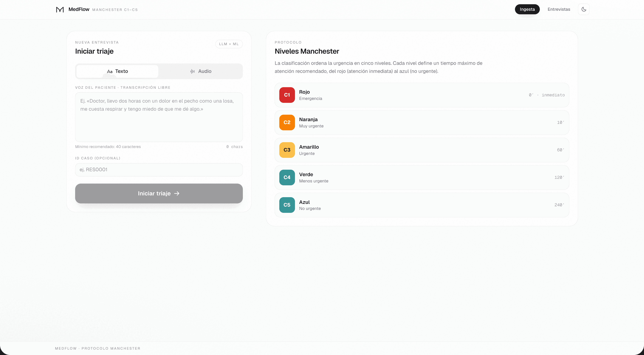Click "Mínimo recomendado: 40 caracteres" hint
The width and height of the screenshot is (644, 355).
pyautogui.click(x=108, y=147)
